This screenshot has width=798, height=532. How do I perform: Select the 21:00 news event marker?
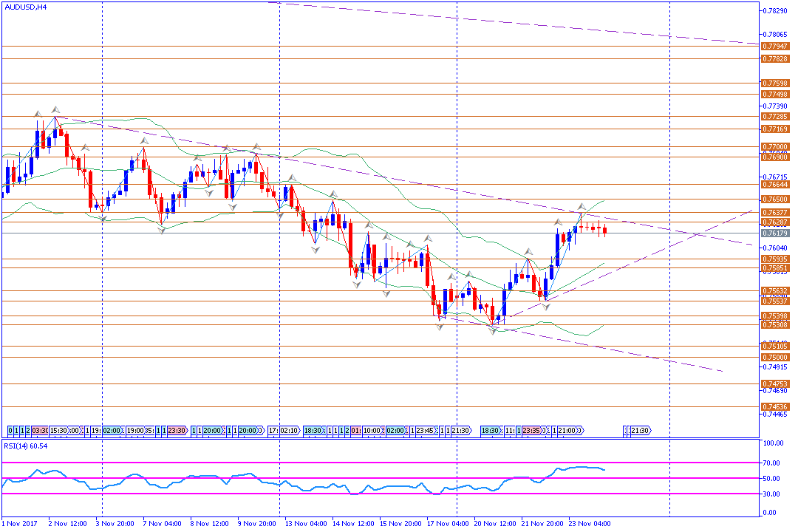pyautogui.click(x=567, y=431)
